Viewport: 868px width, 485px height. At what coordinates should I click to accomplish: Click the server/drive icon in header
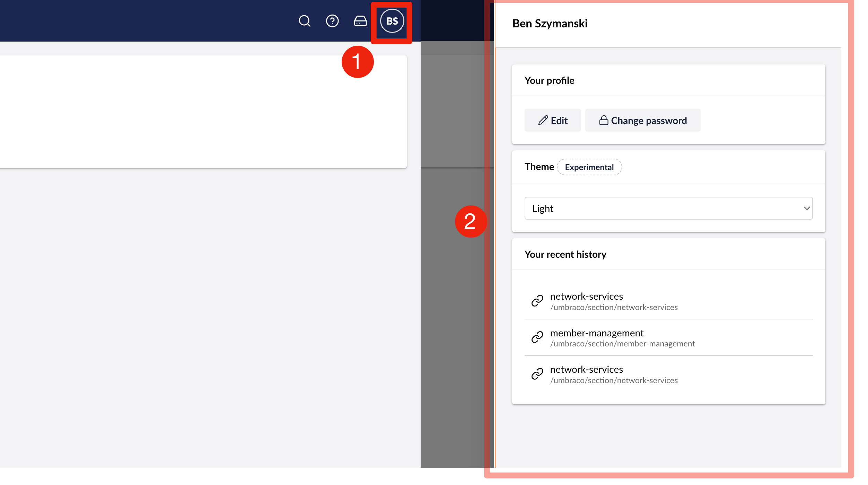point(360,21)
